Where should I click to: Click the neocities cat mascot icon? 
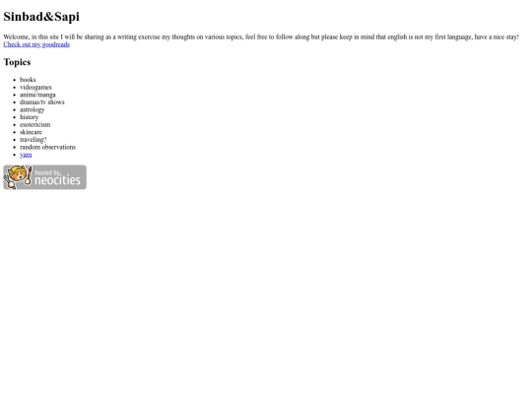coord(17,175)
